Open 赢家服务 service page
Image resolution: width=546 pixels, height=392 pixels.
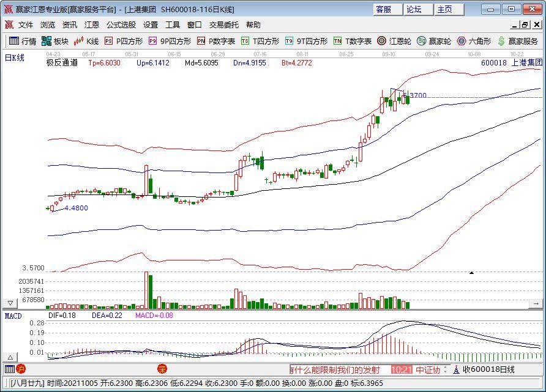coord(518,41)
